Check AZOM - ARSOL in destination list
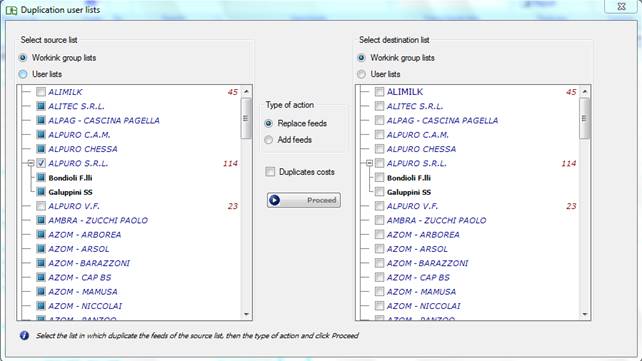This screenshot has width=642, height=361. (x=379, y=249)
